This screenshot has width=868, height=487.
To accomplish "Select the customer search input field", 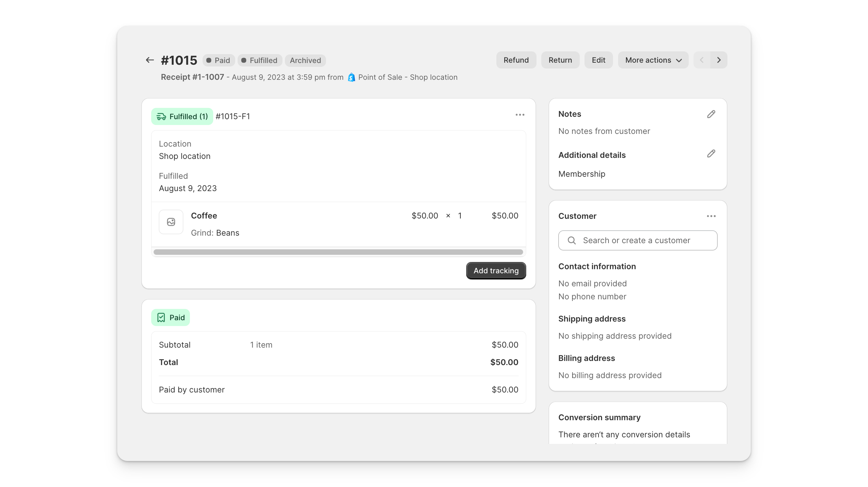I will click(x=638, y=240).
